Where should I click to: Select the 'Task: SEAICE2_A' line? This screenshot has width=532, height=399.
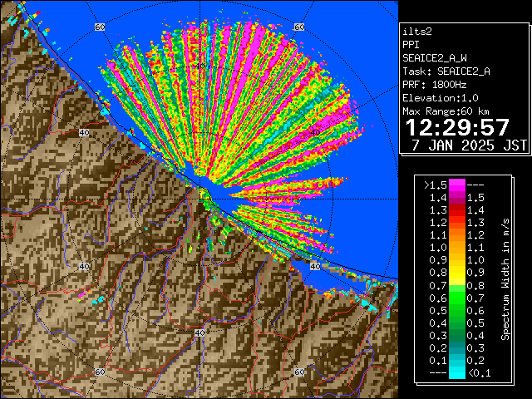[x=446, y=71]
